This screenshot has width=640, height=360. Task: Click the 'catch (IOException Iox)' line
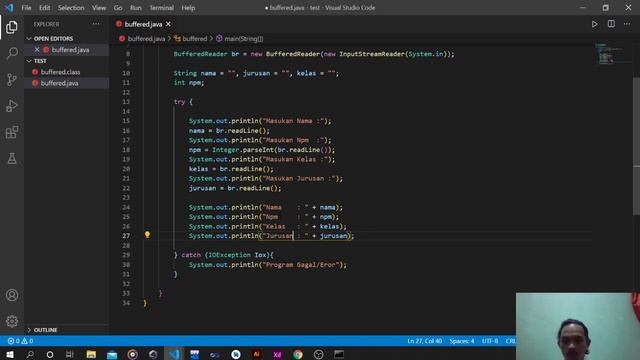(x=224, y=255)
